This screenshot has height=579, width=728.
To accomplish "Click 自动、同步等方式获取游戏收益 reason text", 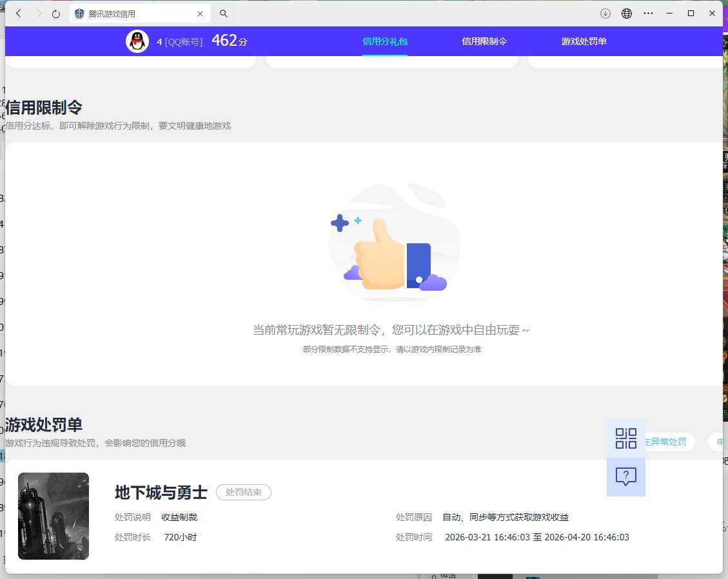I will click(506, 517).
